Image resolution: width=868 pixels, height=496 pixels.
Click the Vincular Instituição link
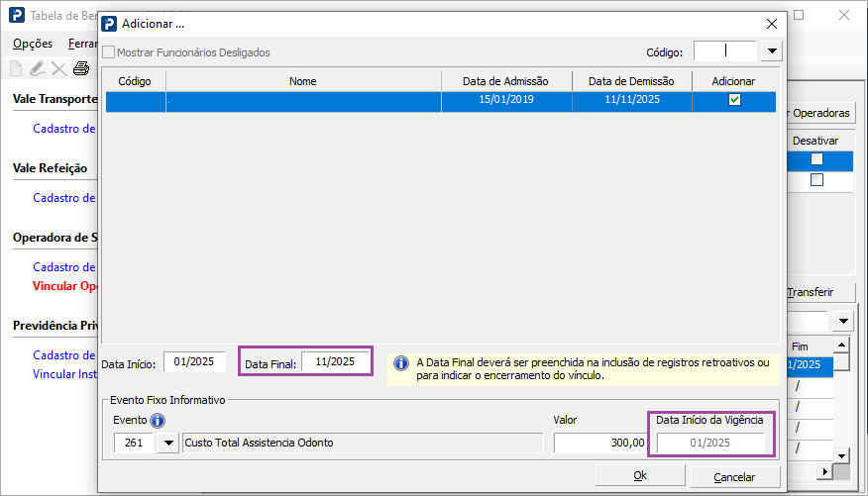(x=64, y=374)
